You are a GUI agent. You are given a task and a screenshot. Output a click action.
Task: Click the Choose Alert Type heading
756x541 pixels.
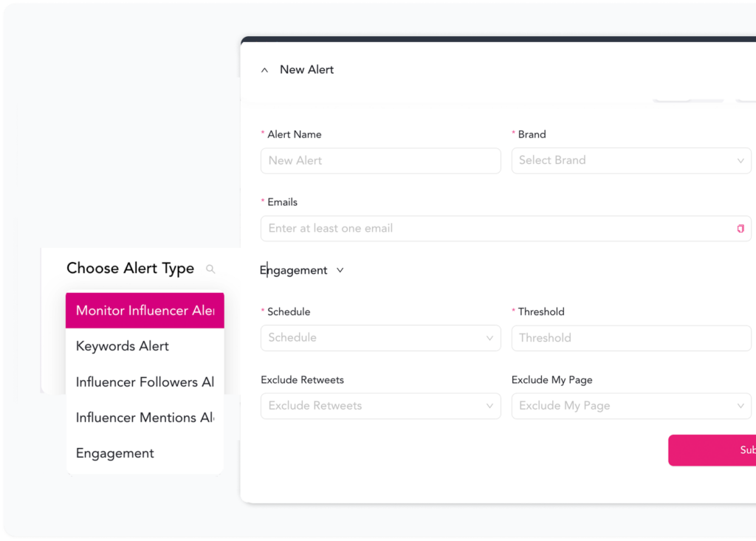pos(130,268)
